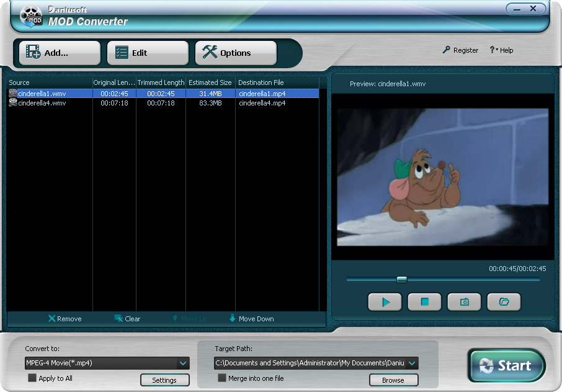Open the output folder from preview panel
Screen dimensions: 562x392
[504, 302]
